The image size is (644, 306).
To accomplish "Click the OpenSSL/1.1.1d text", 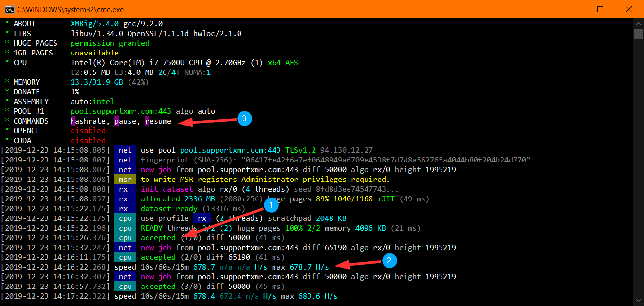I will (158, 33).
